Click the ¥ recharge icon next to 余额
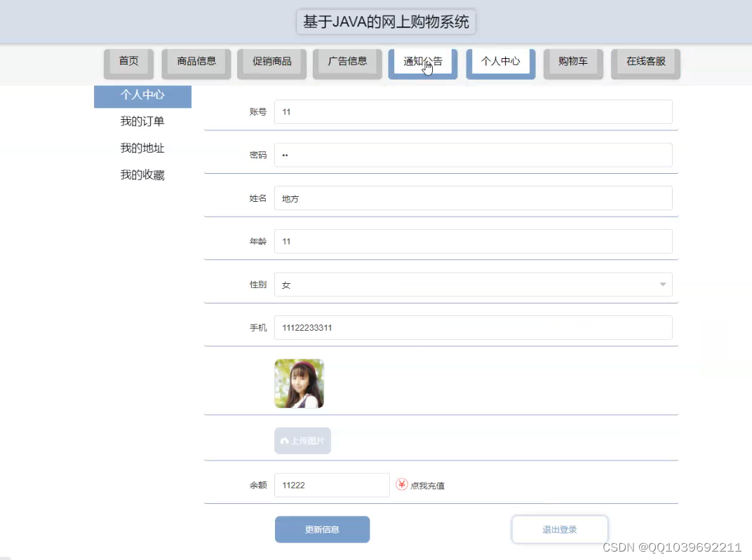Viewport: 752px width, 560px height. (x=402, y=484)
